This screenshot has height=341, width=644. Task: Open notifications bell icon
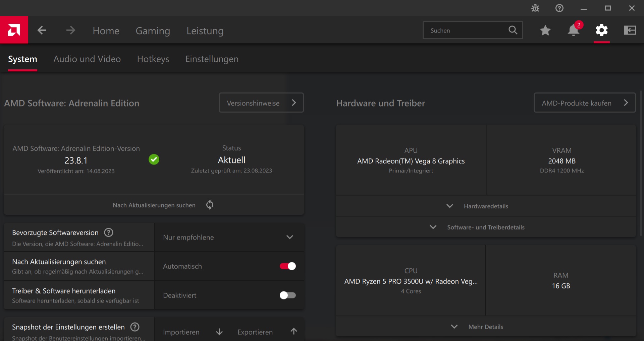pos(574,30)
